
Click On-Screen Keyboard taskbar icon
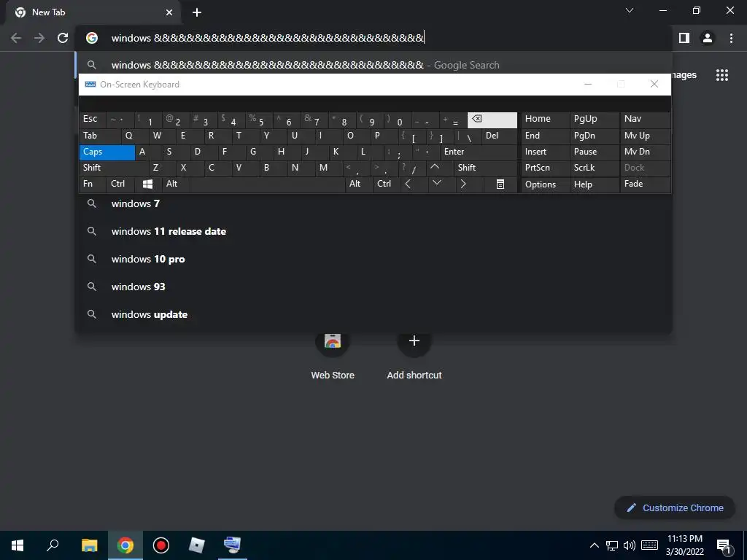point(233,545)
